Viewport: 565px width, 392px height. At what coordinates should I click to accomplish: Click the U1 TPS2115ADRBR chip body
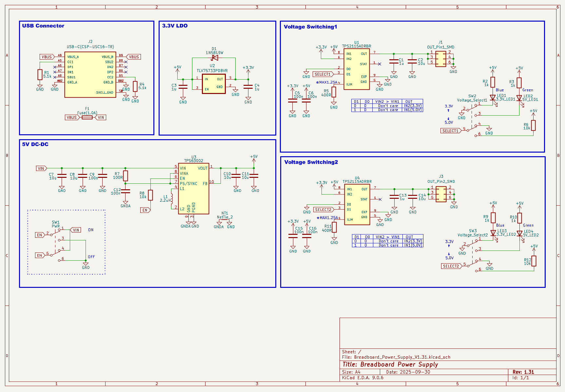(x=357, y=69)
